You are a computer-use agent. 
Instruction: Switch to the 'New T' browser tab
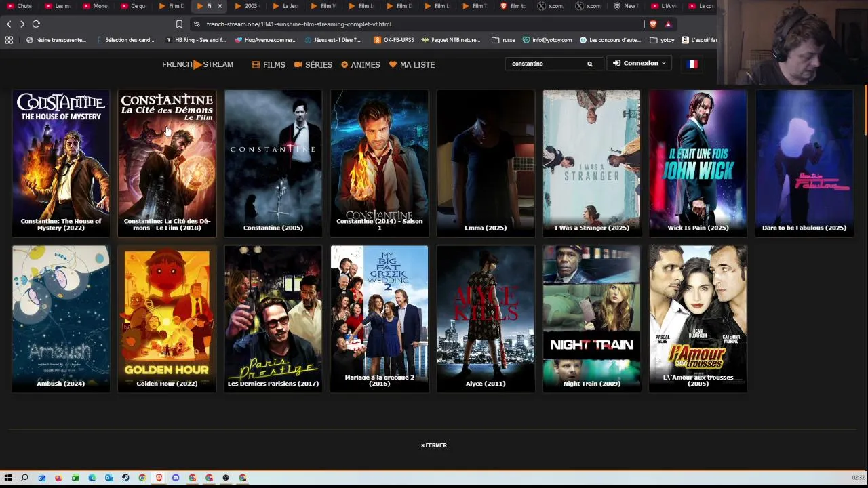coord(627,6)
